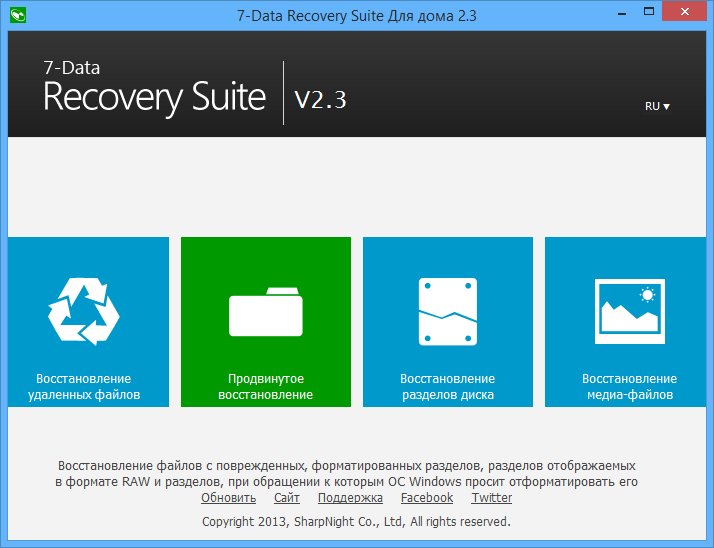The height and width of the screenshot is (548, 714).
Task: Minimize the 7-Data Recovery window
Action: 622,12
